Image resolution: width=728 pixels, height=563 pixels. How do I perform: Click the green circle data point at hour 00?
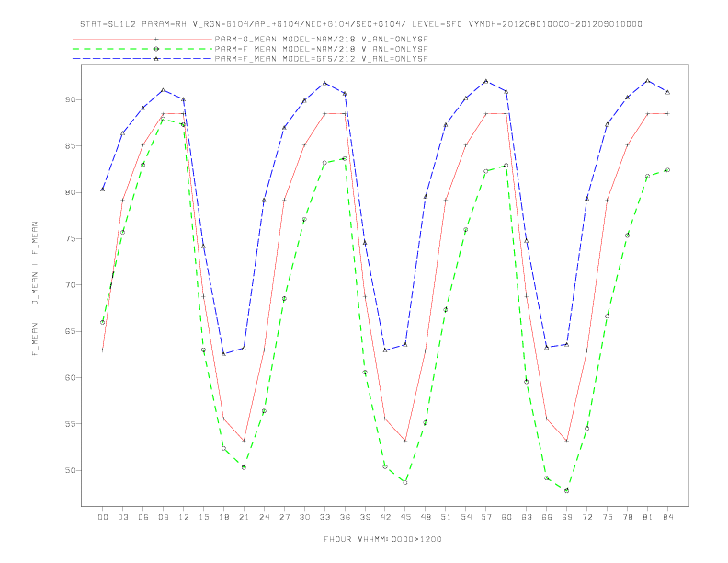103,322
